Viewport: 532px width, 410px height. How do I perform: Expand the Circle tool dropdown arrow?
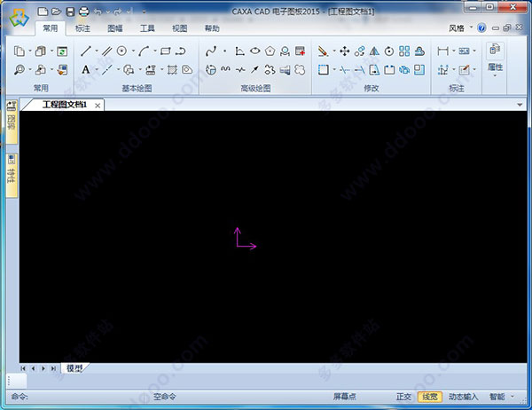(x=133, y=51)
